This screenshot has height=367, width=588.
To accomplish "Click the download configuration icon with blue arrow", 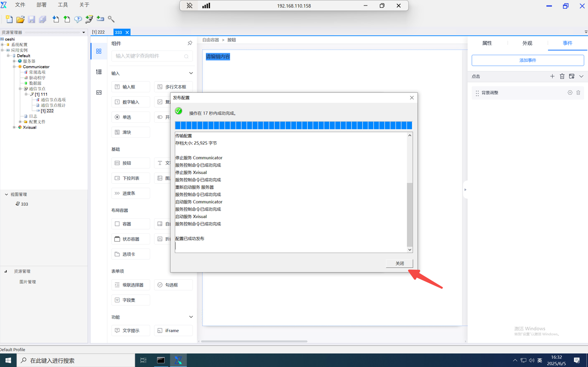I will (x=56, y=19).
